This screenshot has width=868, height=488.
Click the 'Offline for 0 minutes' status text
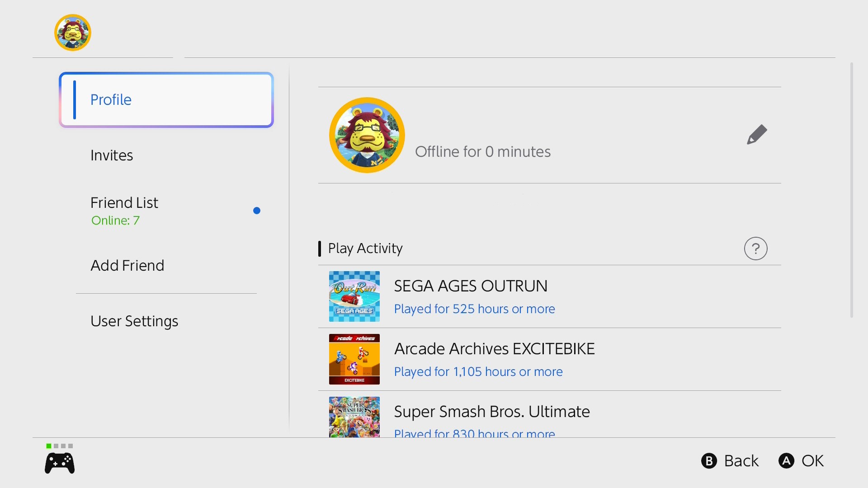483,152
